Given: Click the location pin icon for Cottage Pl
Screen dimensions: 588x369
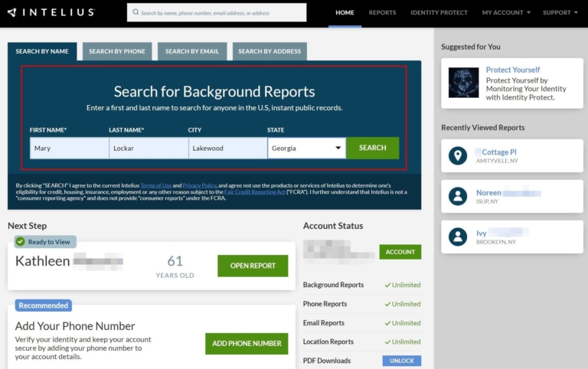Looking at the screenshot, I should [x=458, y=156].
